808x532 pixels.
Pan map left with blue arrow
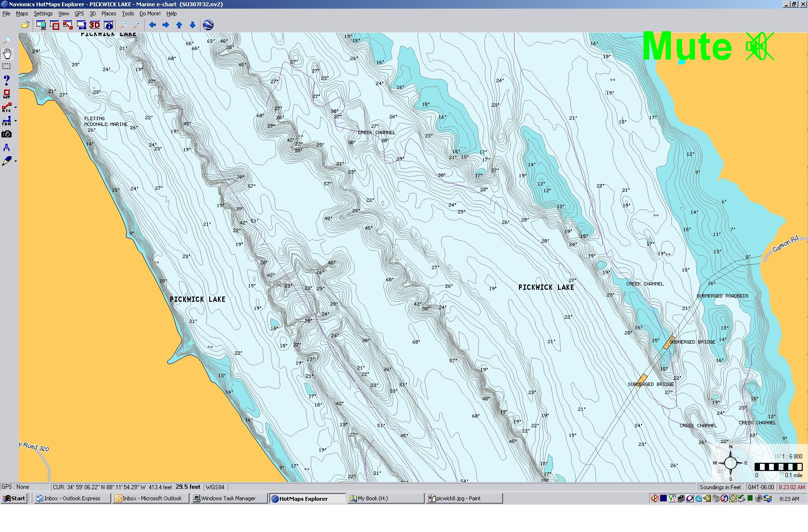152,25
